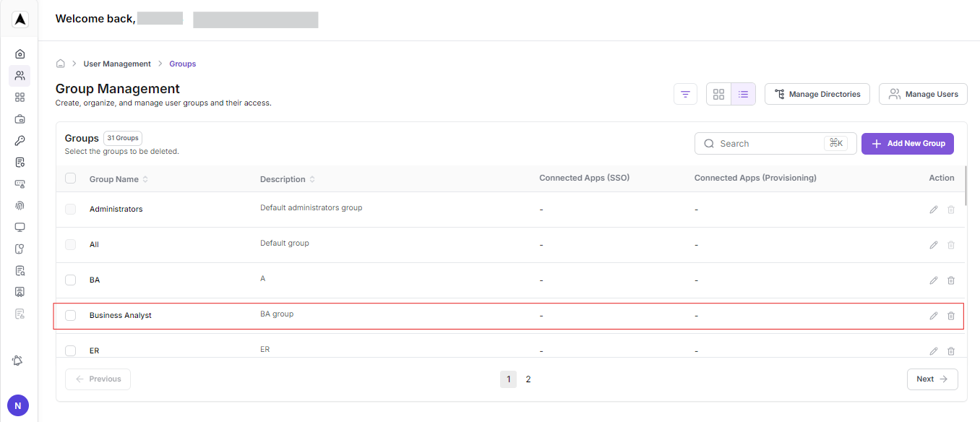The height and width of the screenshot is (422, 980).
Task: Select the Business Analyst group checkbox
Action: 70,315
